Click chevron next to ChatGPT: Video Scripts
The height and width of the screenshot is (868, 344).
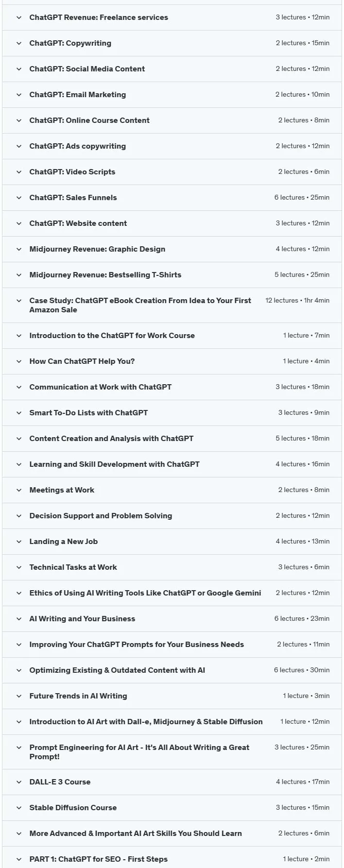point(19,172)
